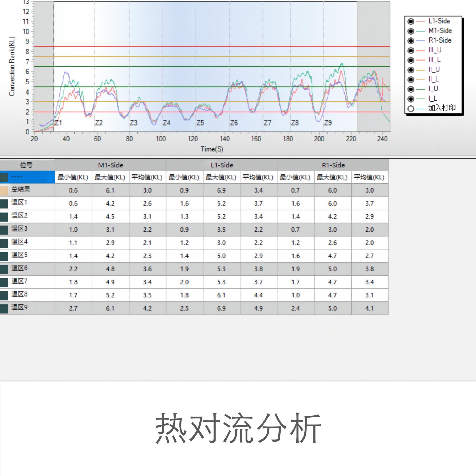Click the dark square icon beside 温区7
The image size is (476, 476).
pos(4,282)
